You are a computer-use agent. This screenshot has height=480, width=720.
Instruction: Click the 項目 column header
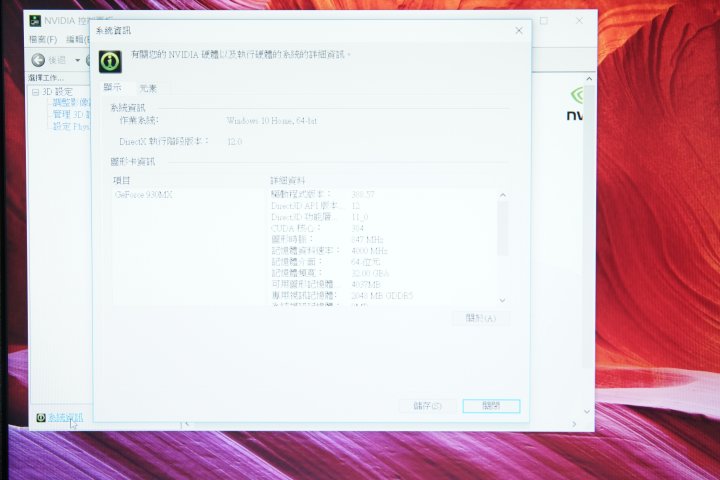(x=122, y=181)
